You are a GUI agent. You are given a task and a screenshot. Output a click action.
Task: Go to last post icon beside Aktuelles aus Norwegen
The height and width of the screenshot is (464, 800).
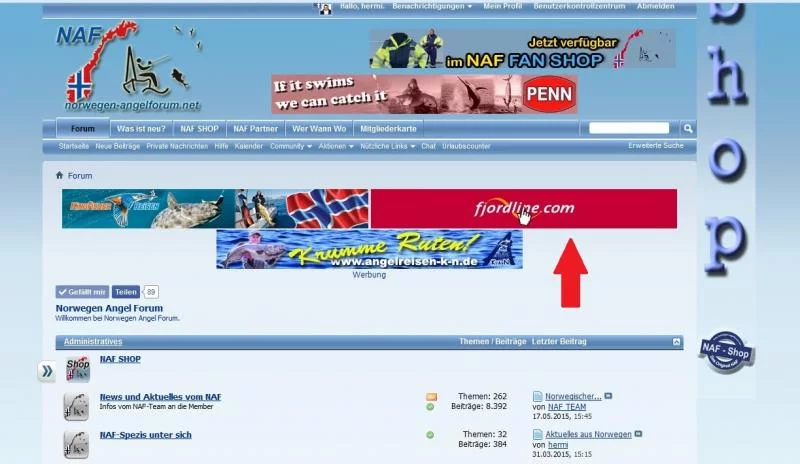point(638,434)
